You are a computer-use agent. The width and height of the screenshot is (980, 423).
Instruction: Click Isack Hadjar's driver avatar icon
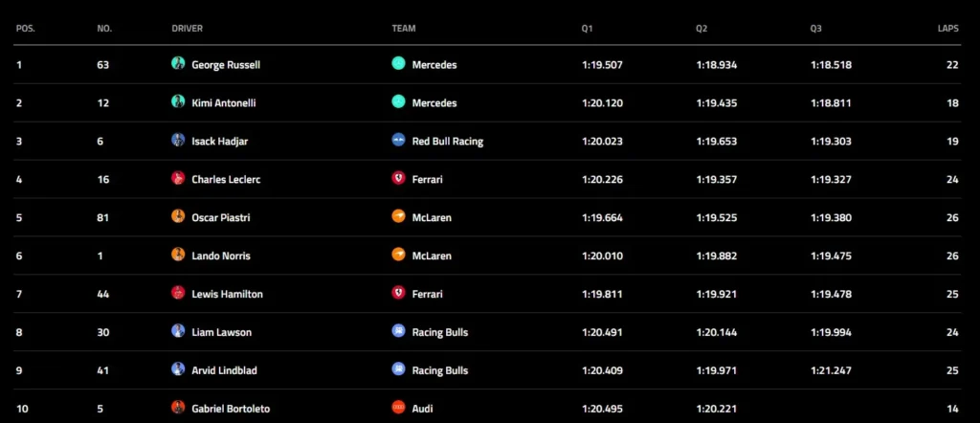[178, 141]
